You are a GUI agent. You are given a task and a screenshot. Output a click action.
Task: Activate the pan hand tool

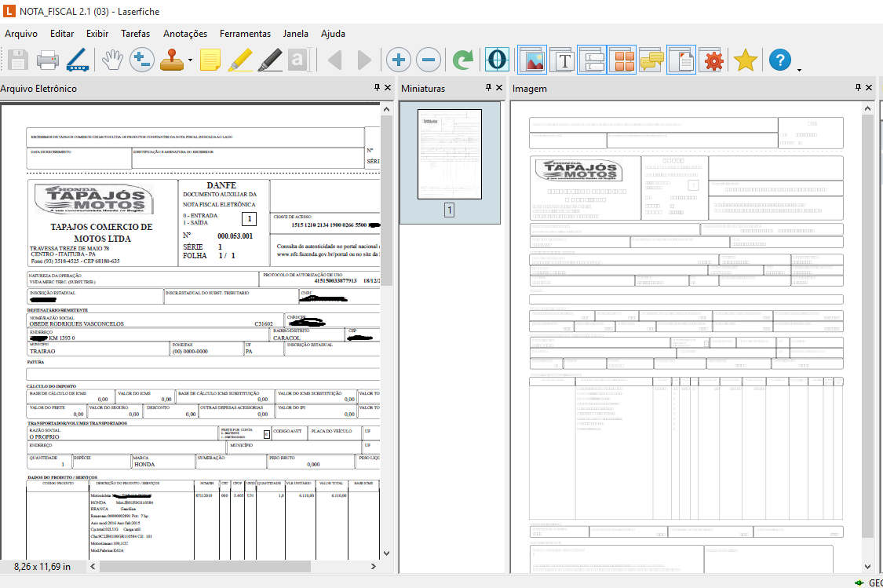coord(112,60)
